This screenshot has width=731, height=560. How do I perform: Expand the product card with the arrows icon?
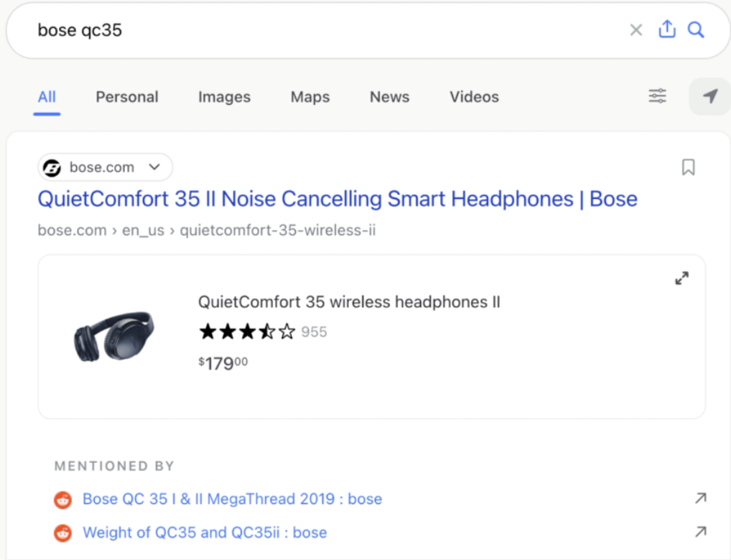tap(681, 278)
